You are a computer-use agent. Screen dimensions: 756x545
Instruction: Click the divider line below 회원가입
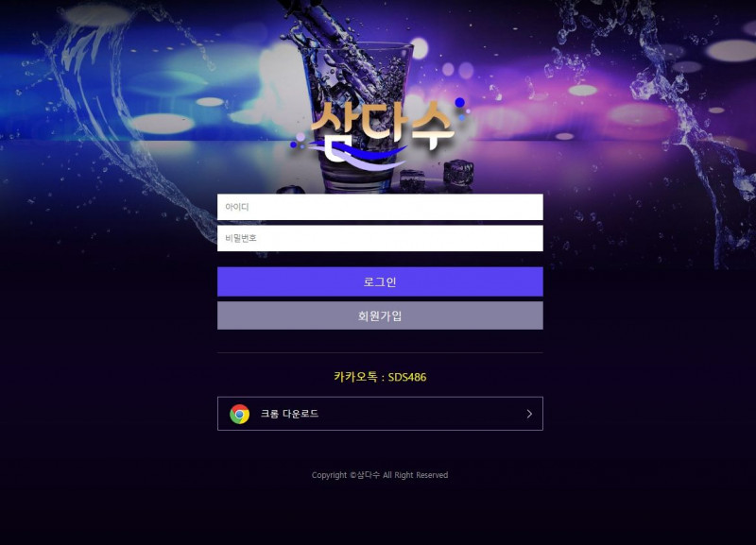(x=380, y=352)
